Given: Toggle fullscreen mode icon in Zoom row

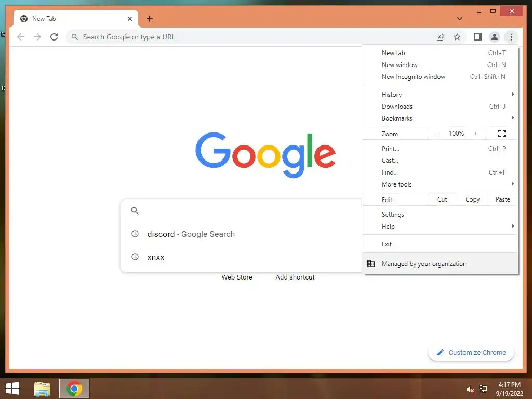Looking at the screenshot, I should click(x=501, y=134).
